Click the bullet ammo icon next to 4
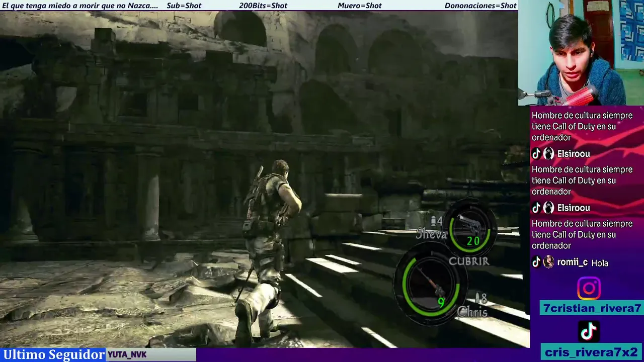The width and height of the screenshot is (644, 362). coord(434,220)
